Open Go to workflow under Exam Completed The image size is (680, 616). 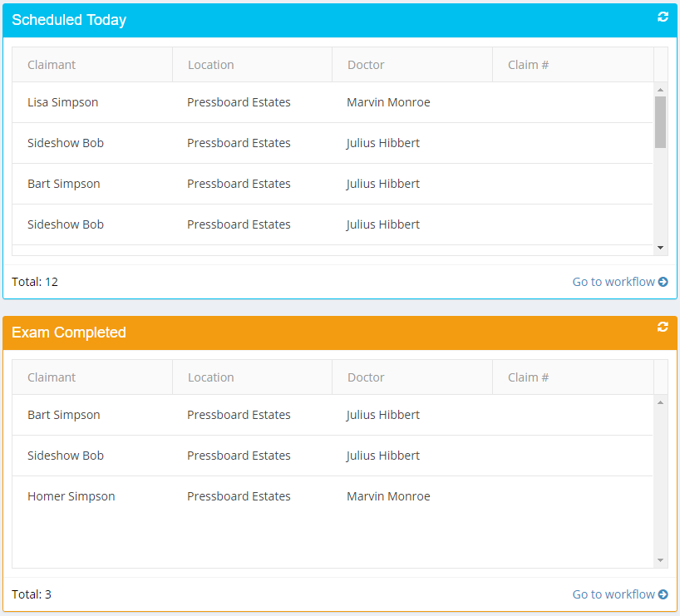[619, 594]
